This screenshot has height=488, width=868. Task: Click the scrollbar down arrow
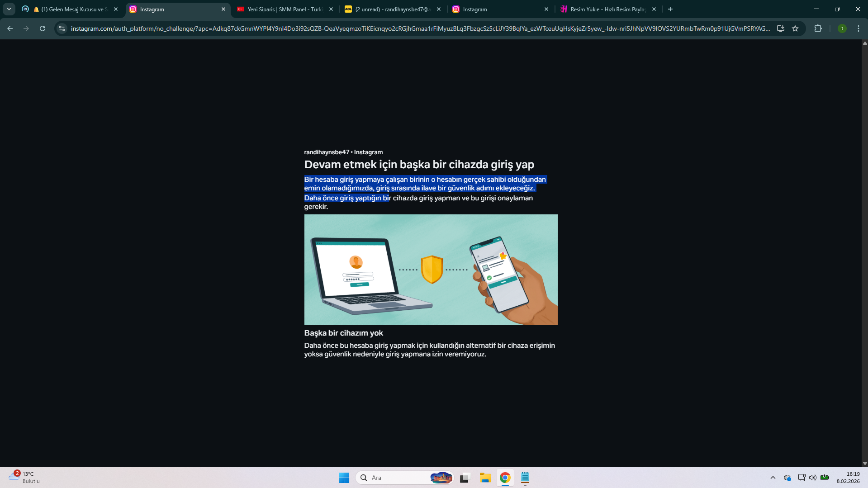tap(865, 464)
